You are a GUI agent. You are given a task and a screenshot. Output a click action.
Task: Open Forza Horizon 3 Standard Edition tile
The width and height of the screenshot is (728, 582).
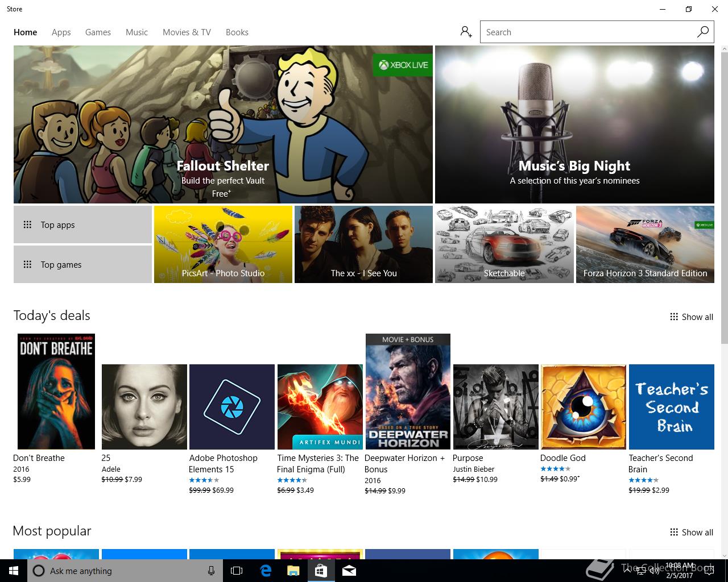645,244
